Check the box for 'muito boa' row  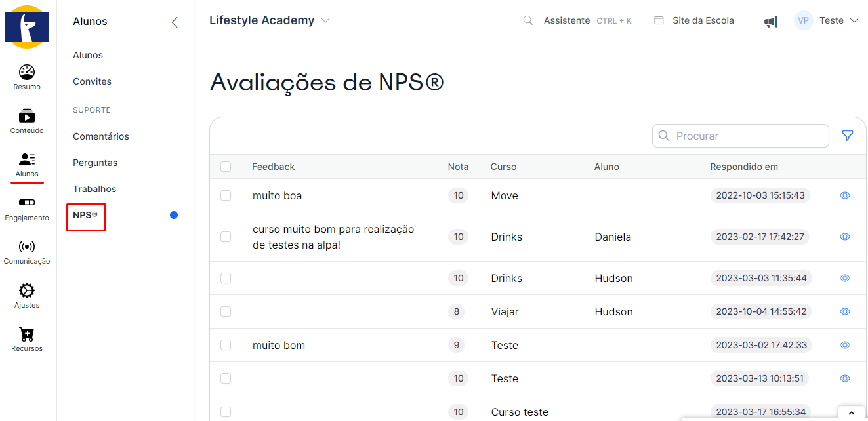pos(226,195)
